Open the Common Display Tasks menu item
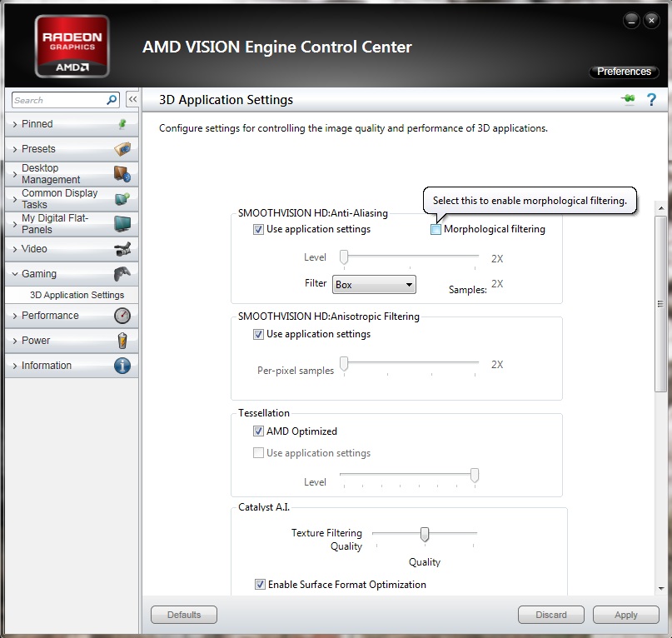 point(72,198)
